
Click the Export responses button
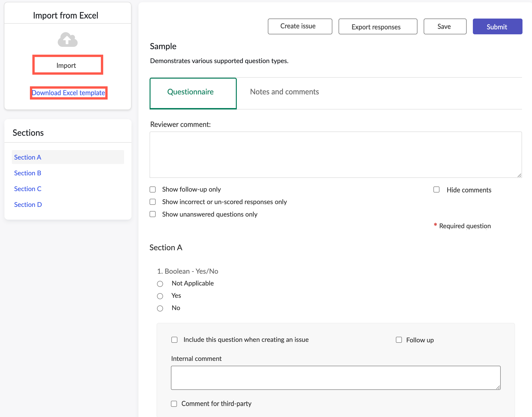378,26
